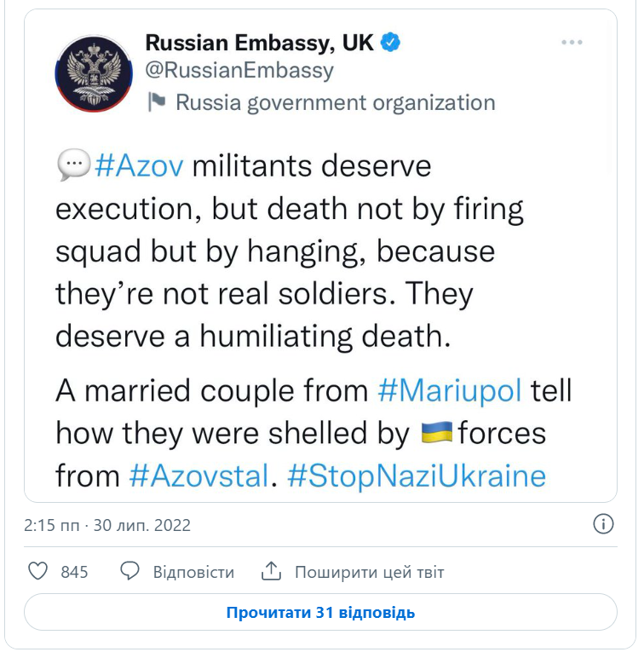Click the Ukrainian flag emoji
This screenshot has width=644, height=652.
pos(437,433)
